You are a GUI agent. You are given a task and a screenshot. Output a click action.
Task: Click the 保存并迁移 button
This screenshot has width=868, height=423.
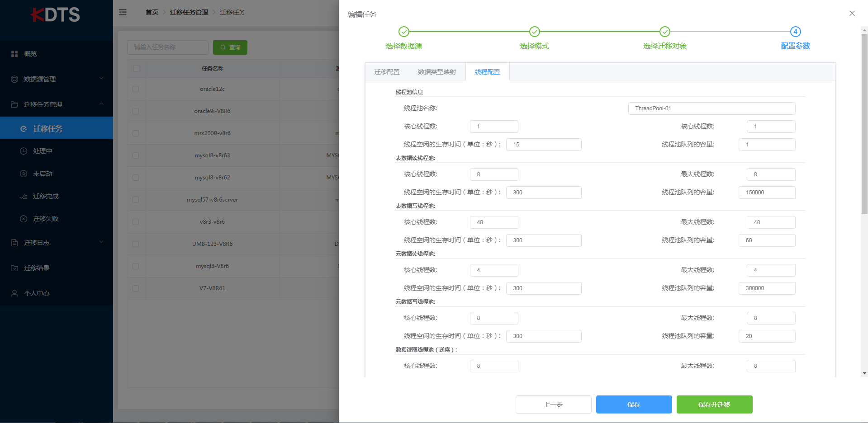click(714, 404)
